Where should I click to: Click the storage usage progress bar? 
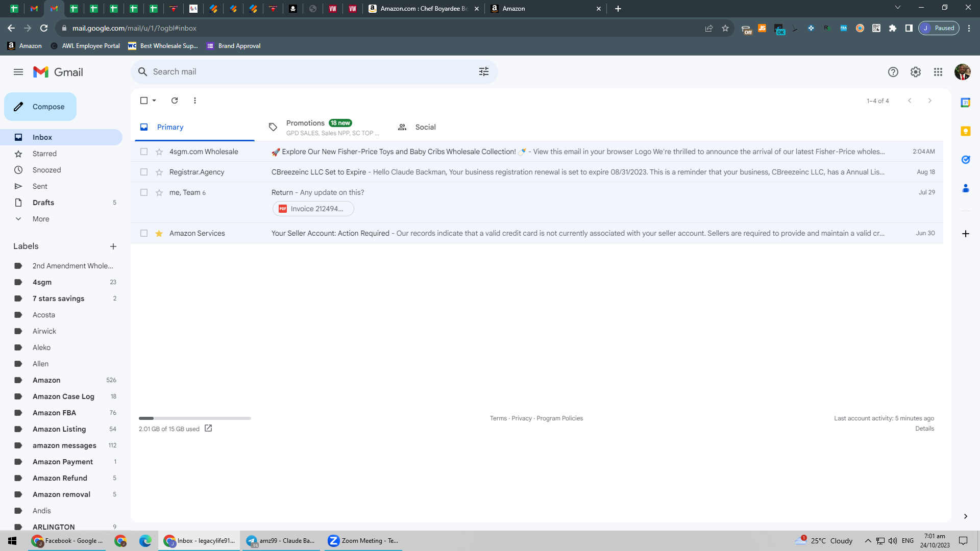tap(195, 418)
